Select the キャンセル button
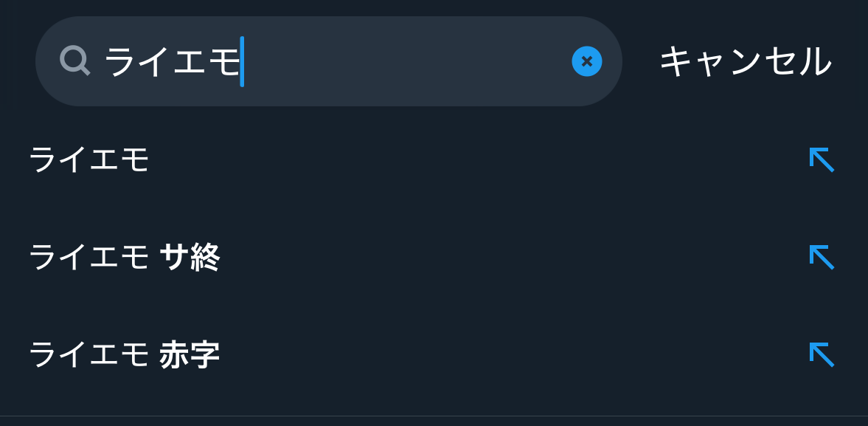The width and height of the screenshot is (868, 426). [x=746, y=61]
